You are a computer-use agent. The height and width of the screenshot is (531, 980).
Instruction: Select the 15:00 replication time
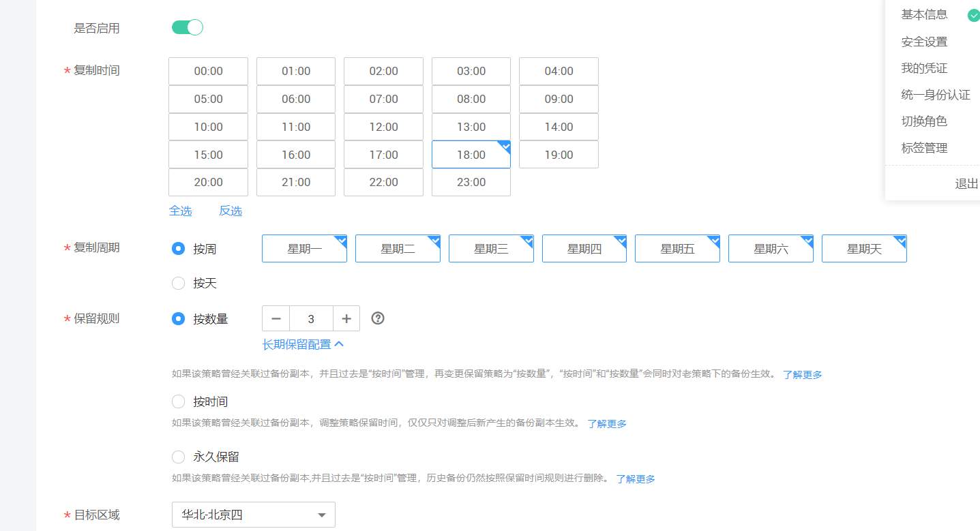click(x=208, y=155)
